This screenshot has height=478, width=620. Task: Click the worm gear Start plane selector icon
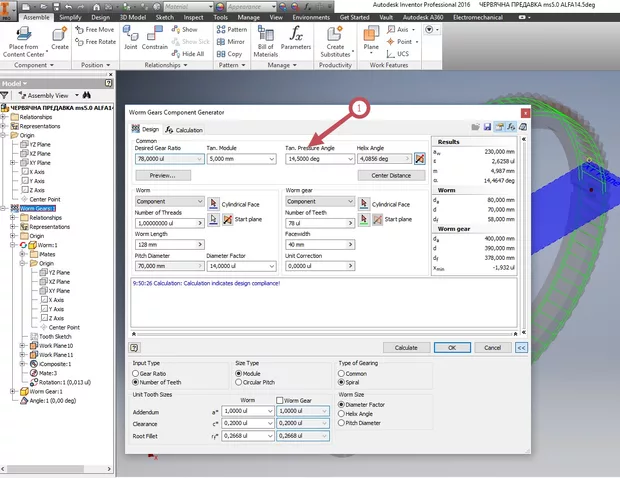362,218
